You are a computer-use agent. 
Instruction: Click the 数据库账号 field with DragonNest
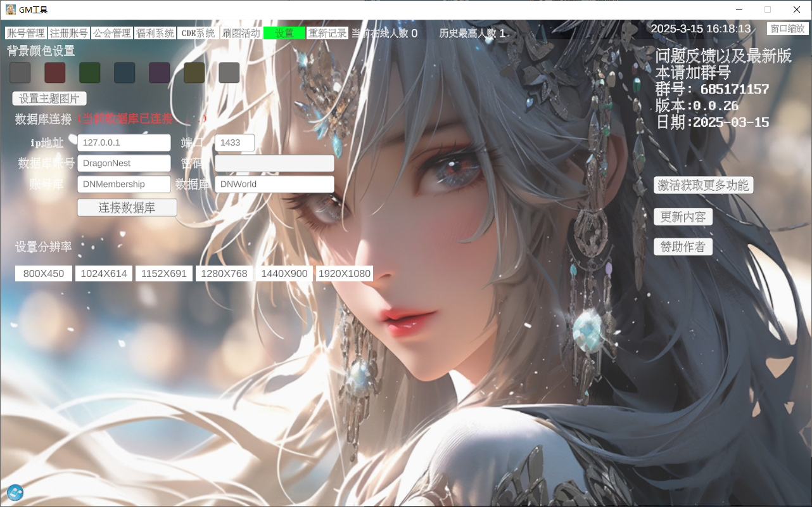124,164
